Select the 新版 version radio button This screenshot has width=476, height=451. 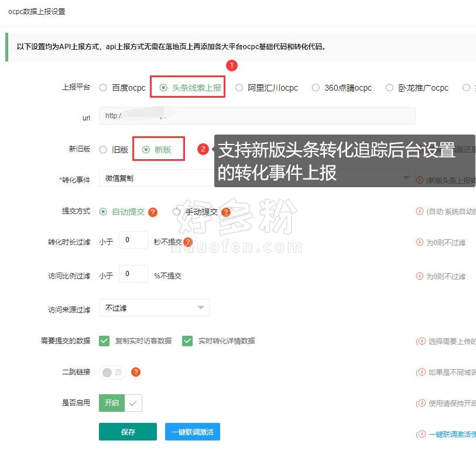[x=146, y=150]
